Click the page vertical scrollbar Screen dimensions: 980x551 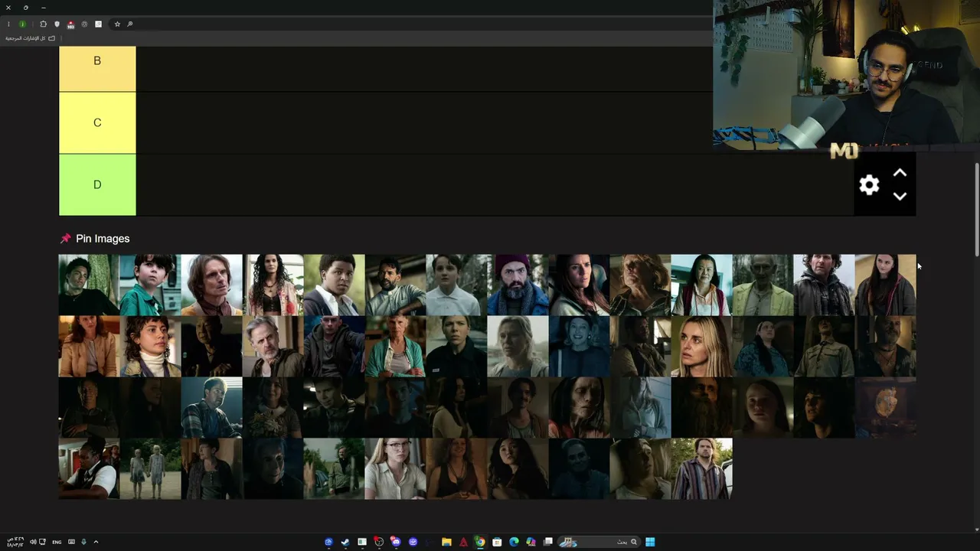pos(976,210)
